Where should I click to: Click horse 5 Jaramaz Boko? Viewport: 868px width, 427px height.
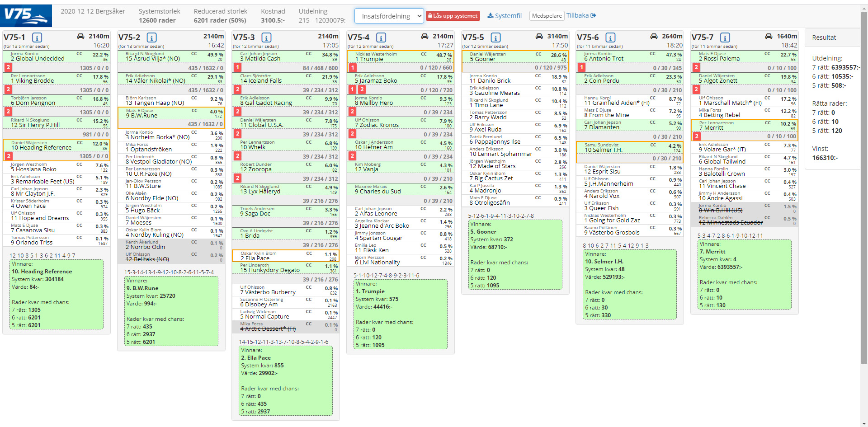coord(400,78)
